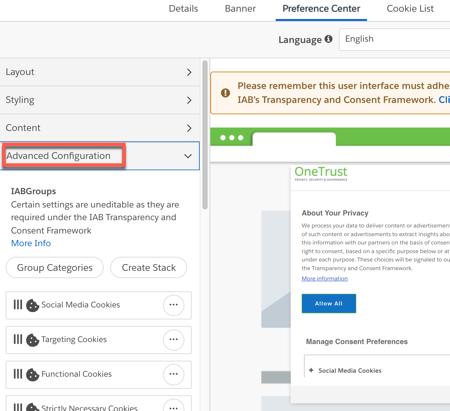This screenshot has width=450, height=411.
Task: Expand the Styling section
Action: pyautogui.click(x=100, y=100)
